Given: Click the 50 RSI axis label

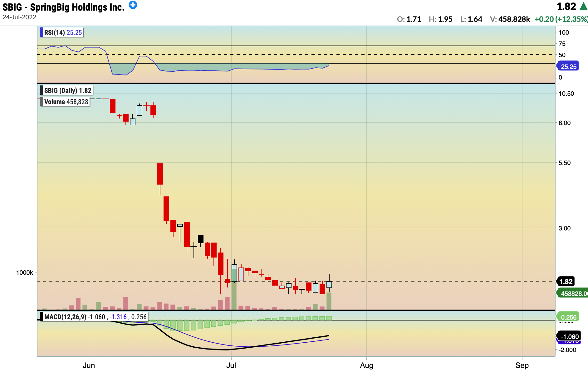Looking at the screenshot, I should [x=562, y=55].
